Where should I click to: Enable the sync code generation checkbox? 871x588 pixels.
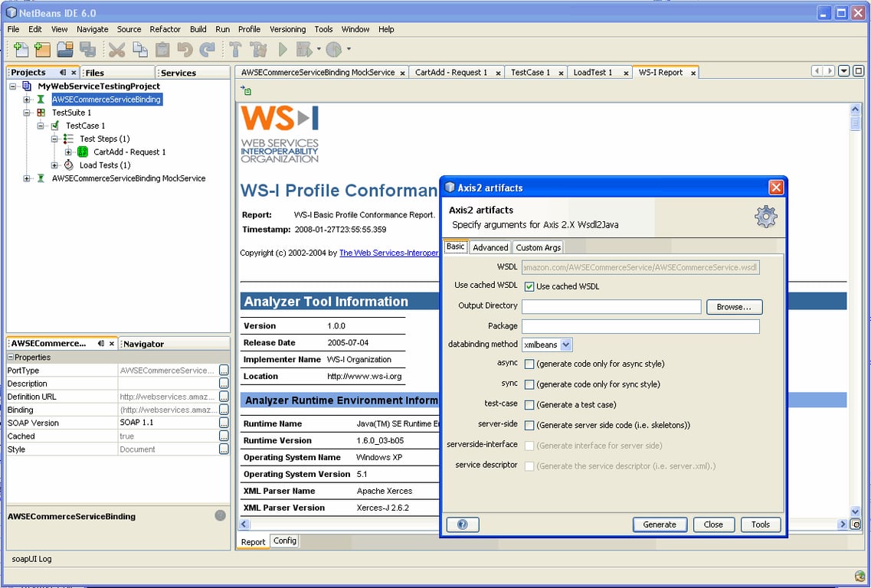[529, 384]
